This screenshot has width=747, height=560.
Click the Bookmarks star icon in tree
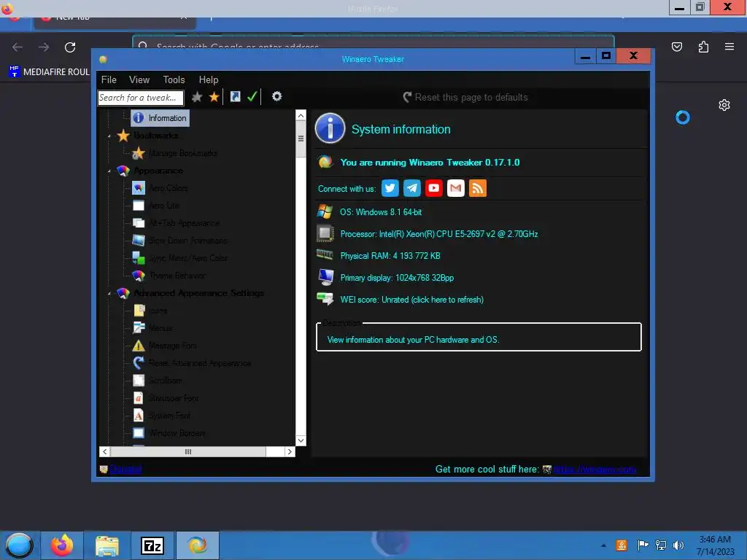(123, 136)
